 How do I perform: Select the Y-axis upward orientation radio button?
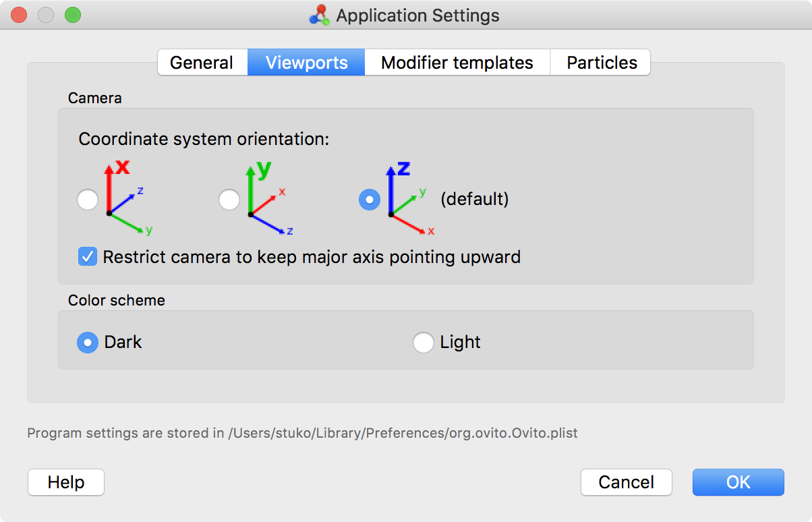(x=229, y=200)
